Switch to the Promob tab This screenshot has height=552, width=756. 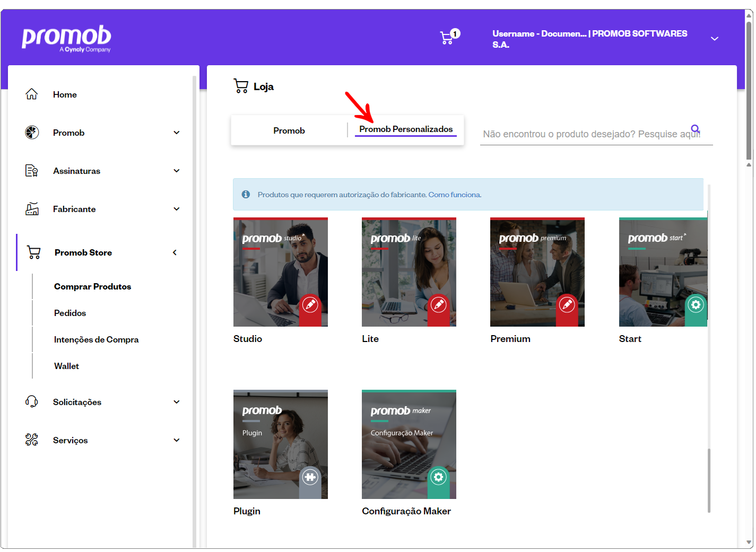tap(289, 130)
